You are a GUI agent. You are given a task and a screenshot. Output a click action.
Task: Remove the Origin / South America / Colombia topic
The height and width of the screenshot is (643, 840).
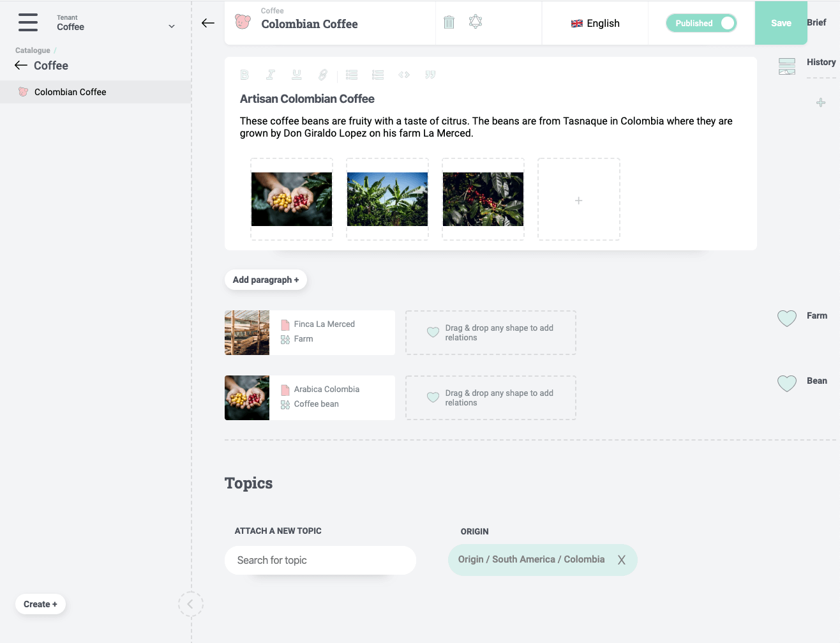tap(622, 560)
